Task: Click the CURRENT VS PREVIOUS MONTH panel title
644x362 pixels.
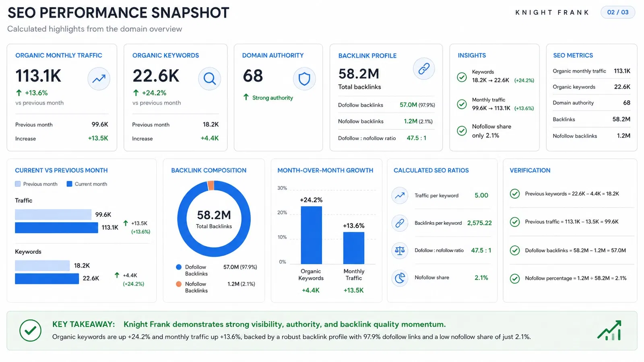Action: click(61, 171)
